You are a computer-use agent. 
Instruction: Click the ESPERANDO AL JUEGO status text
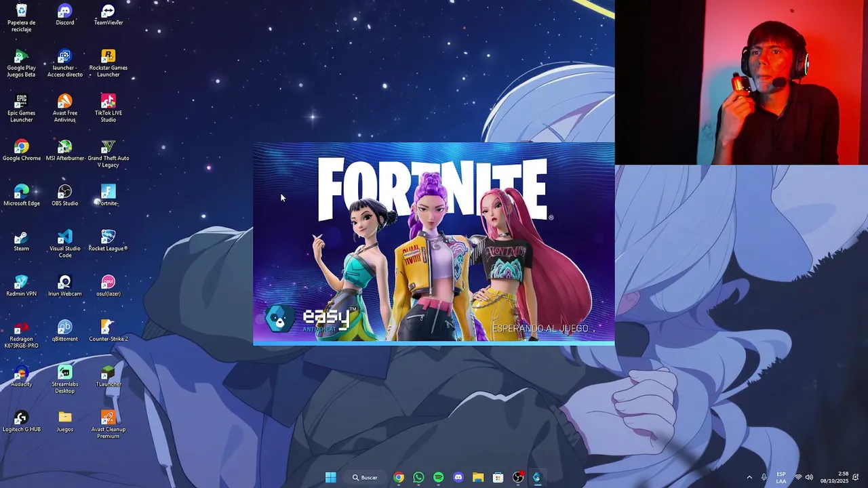(x=542, y=329)
